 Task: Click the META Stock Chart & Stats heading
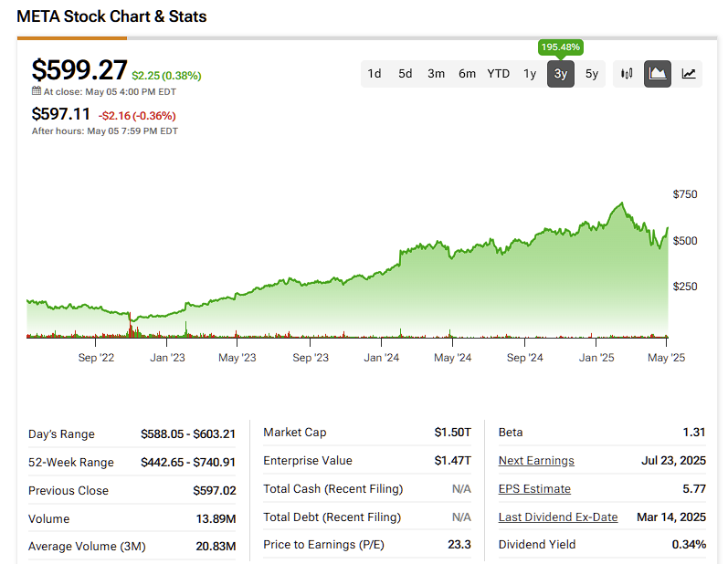pyautogui.click(x=111, y=16)
